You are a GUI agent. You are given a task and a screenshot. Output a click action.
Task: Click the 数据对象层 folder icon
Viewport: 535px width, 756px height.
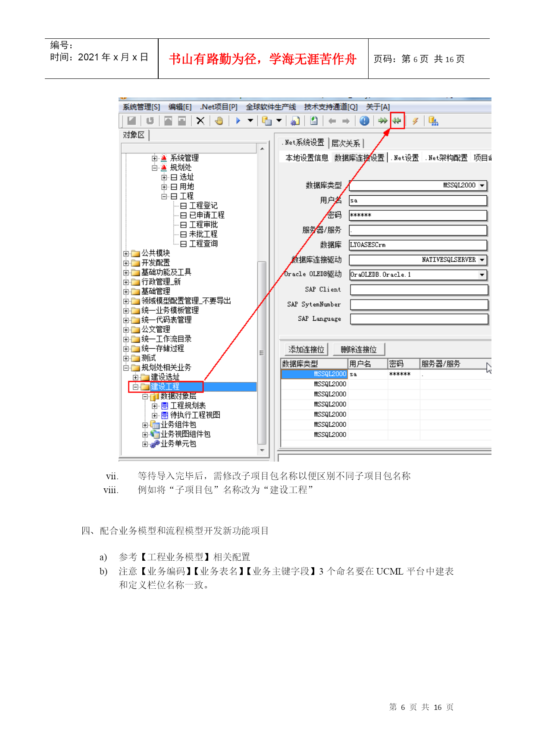click(x=155, y=397)
